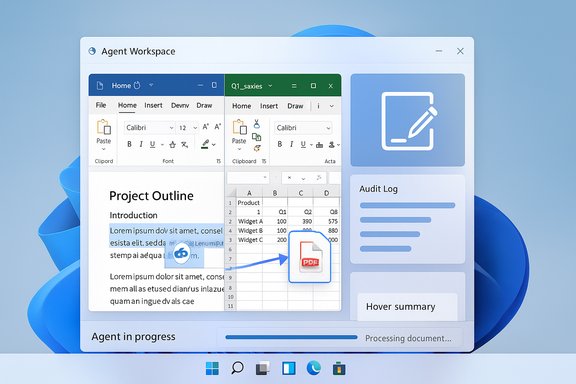
Task: Click the select-all corner of the spreadsheet
Action: 230,193
